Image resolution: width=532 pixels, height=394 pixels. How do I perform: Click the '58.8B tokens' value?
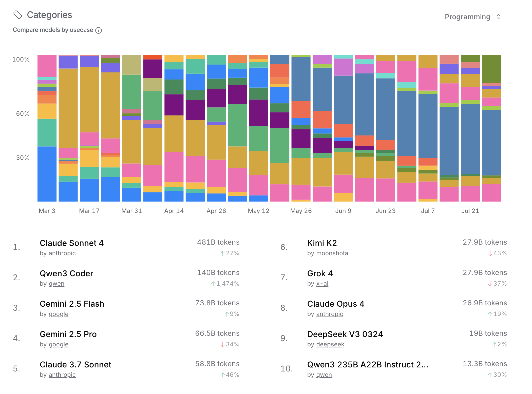point(217,364)
